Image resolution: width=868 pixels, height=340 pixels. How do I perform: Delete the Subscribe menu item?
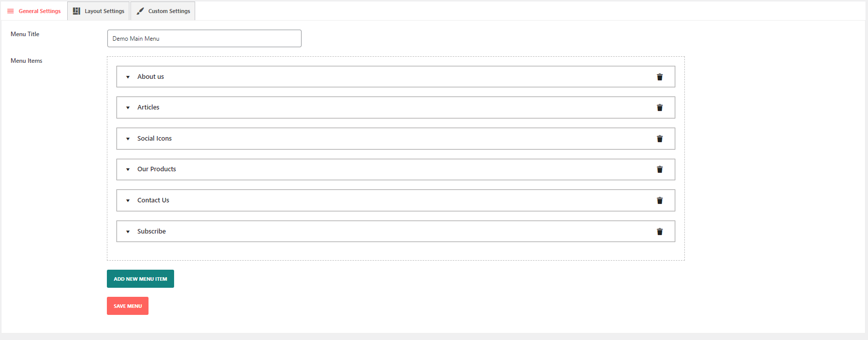click(x=659, y=232)
